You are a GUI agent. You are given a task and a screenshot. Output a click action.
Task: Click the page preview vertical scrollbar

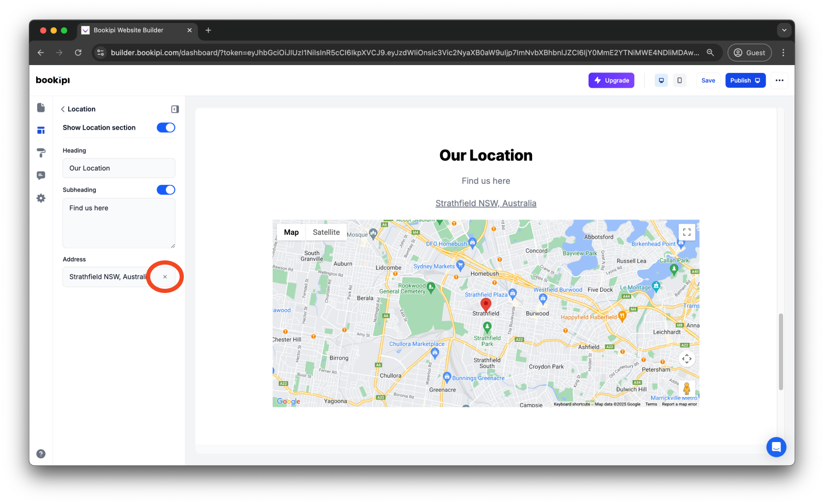pos(781,351)
